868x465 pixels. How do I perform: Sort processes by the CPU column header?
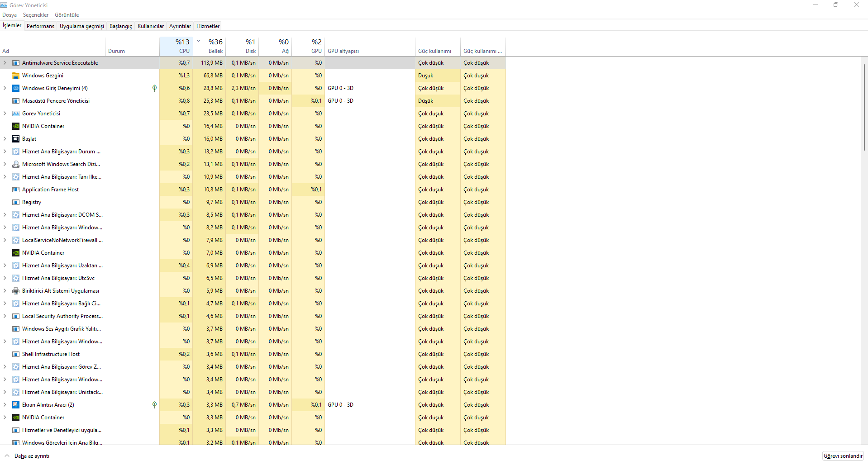coord(176,46)
